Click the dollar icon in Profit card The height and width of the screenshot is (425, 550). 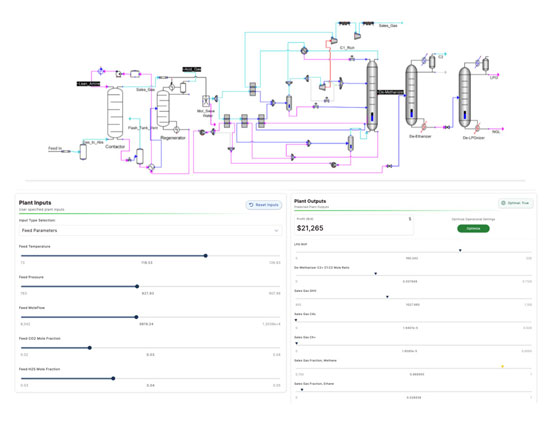(410, 219)
